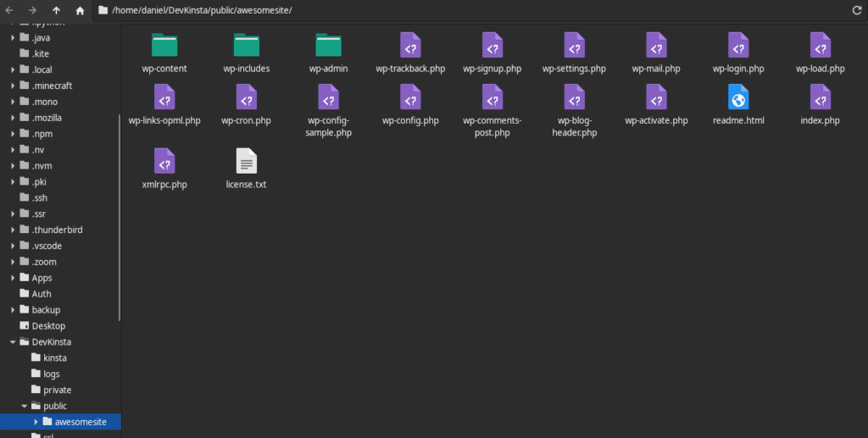
Task: Select the wp-config.php file icon
Action: pos(410,97)
